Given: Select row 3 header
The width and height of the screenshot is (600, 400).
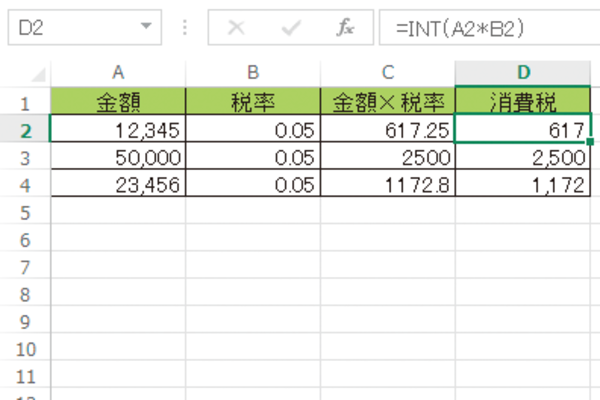Looking at the screenshot, I should tap(25, 158).
